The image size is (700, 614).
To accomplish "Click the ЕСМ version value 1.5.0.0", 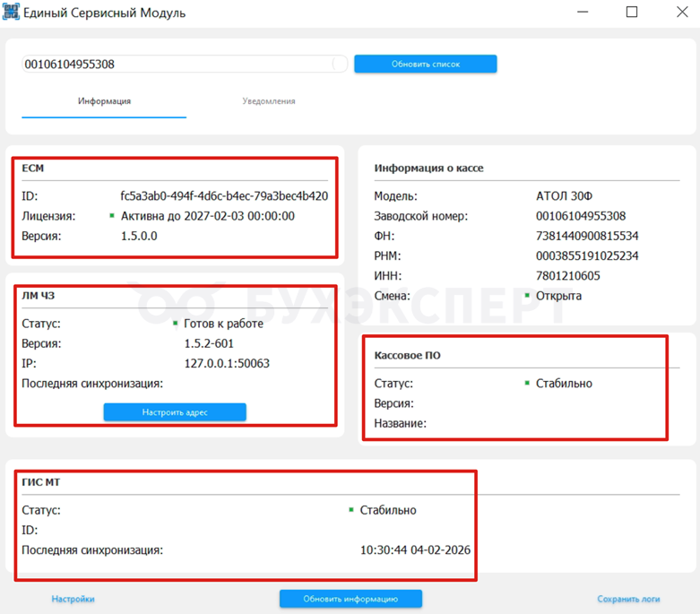I will pos(139,236).
